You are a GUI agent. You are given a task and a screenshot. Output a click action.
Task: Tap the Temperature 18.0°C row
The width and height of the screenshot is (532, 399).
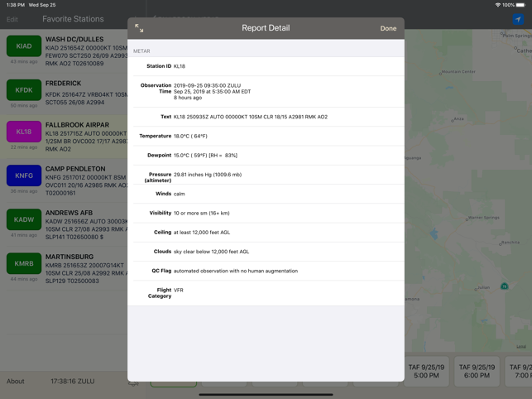[x=266, y=136]
